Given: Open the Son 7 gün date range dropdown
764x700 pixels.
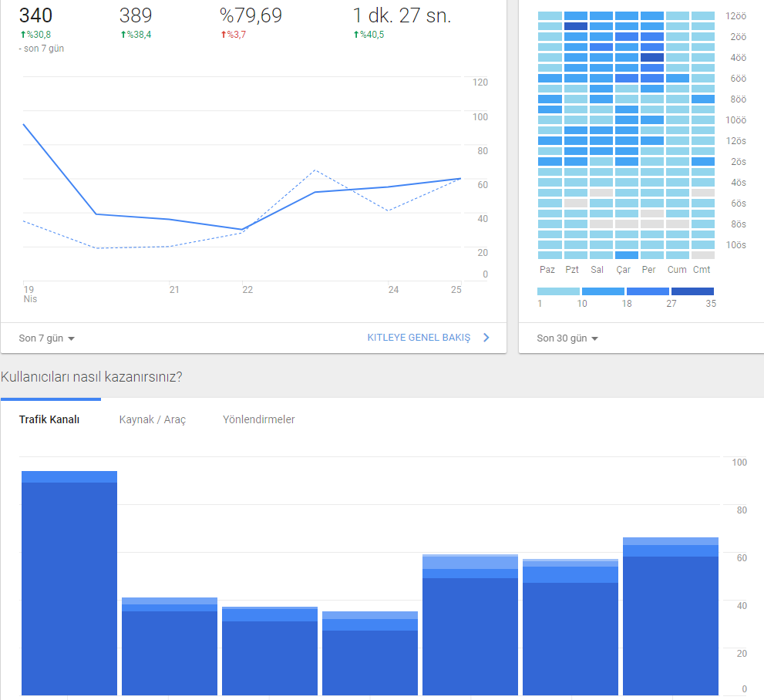Looking at the screenshot, I should click(47, 338).
